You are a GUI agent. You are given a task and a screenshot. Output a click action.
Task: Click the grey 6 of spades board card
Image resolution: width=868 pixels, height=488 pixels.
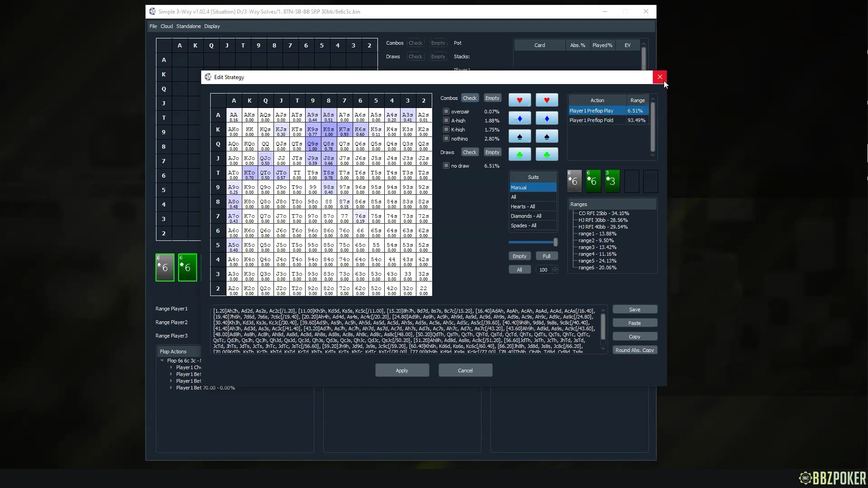coord(574,181)
